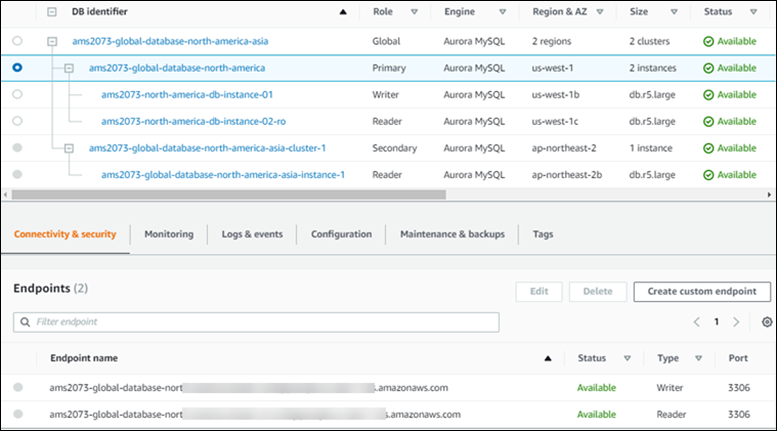Open ams2073-global-database-north-america-asia-instance-1 link
Viewport: 777px width, 431px height.
pos(223,175)
